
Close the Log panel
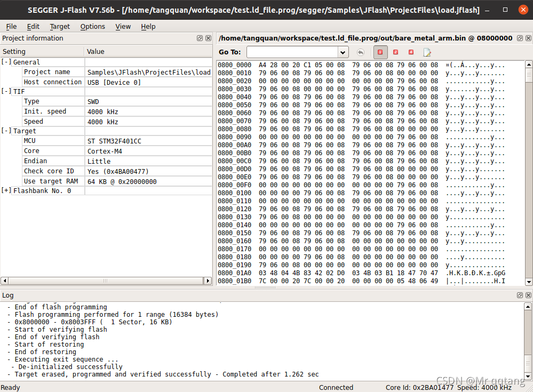pos(528,295)
